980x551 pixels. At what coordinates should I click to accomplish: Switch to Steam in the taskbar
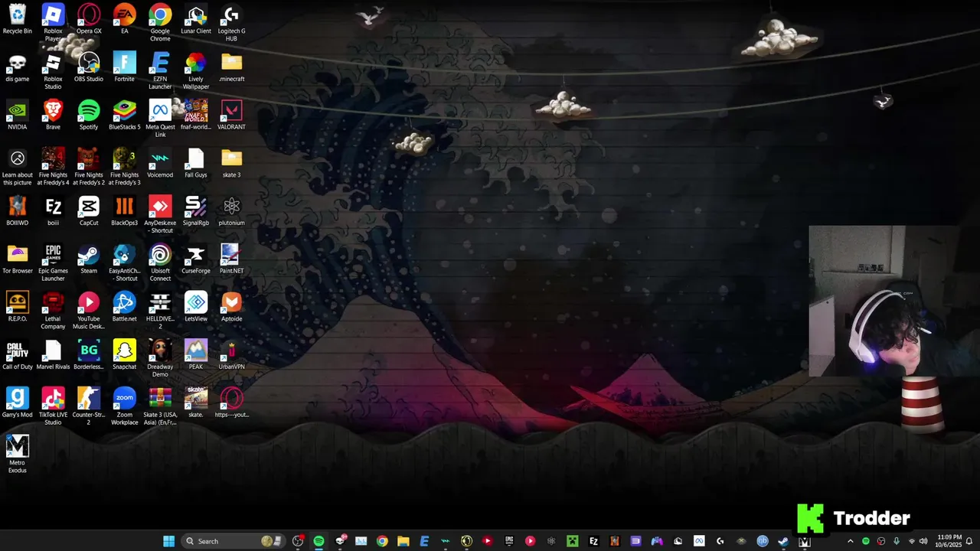click(x=782, y=541)
